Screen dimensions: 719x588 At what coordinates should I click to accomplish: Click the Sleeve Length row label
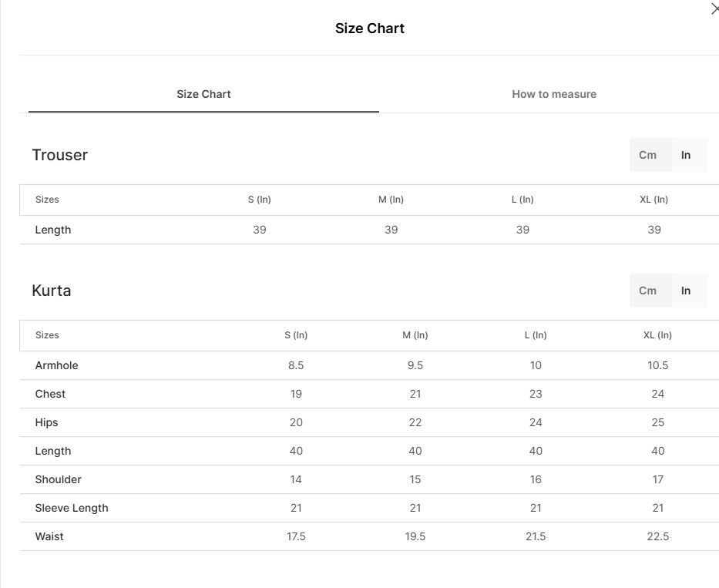(72, 508)
